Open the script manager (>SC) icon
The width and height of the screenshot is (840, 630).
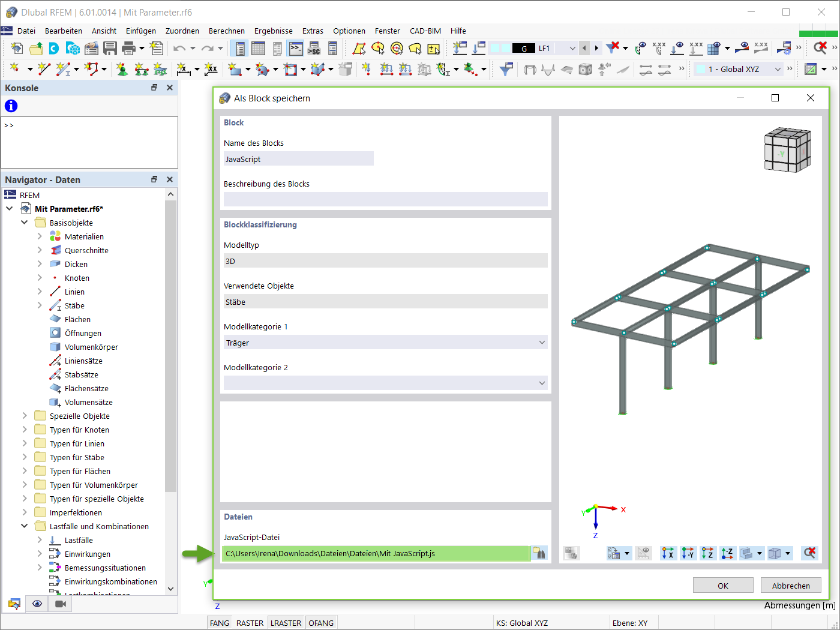pos(314,48)
